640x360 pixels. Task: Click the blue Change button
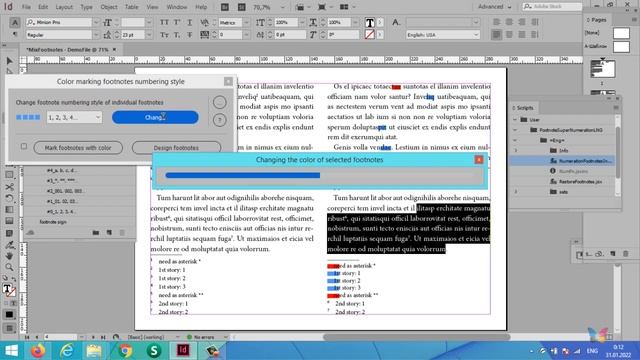(155, 118)
